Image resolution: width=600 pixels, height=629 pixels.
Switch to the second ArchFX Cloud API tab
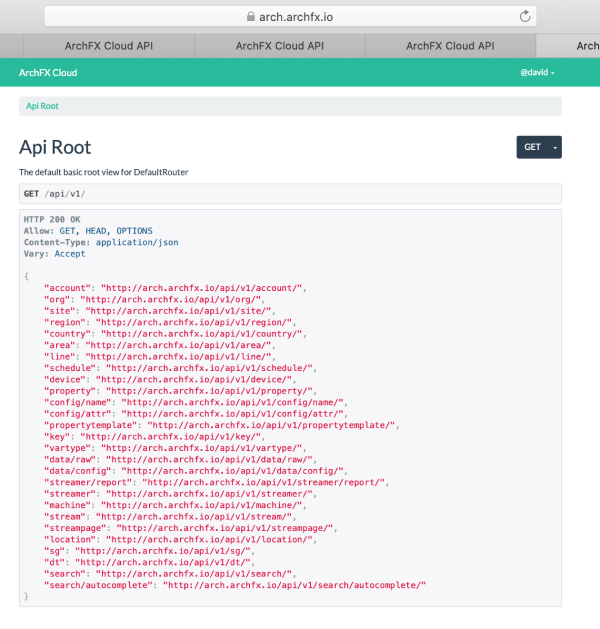coord(280,46)
